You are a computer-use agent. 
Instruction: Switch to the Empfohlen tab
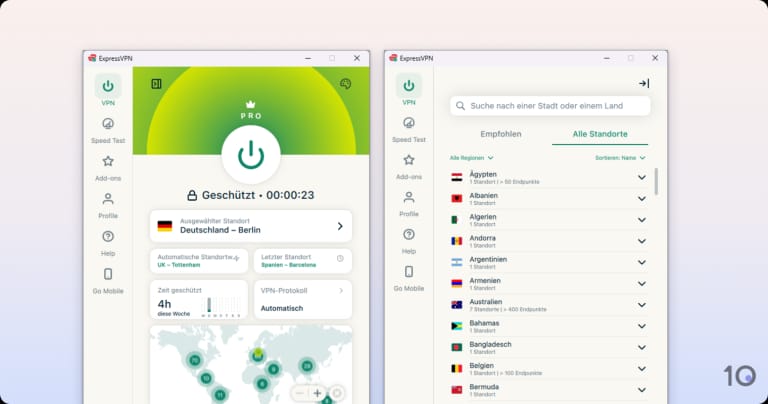[x=501, y=134]
